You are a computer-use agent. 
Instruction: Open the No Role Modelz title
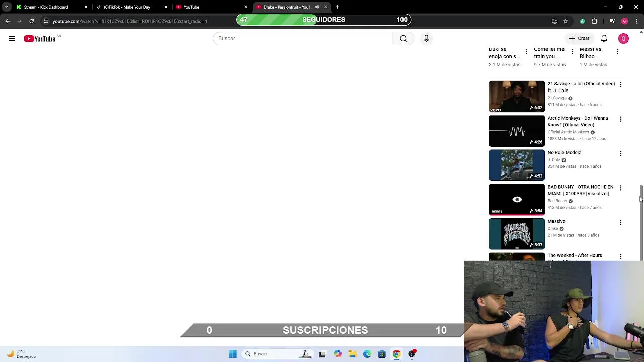coord(564,153)
